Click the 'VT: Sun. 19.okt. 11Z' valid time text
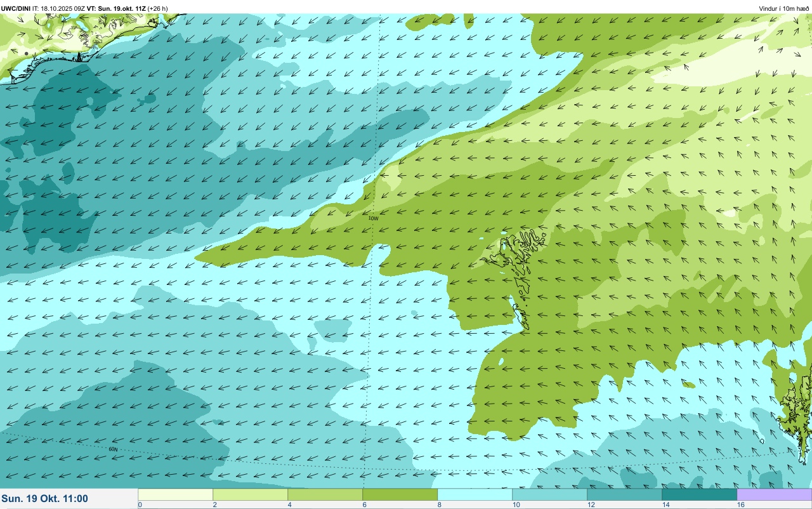This screenshot has width=812, height=509. click(x=116, y=8)
